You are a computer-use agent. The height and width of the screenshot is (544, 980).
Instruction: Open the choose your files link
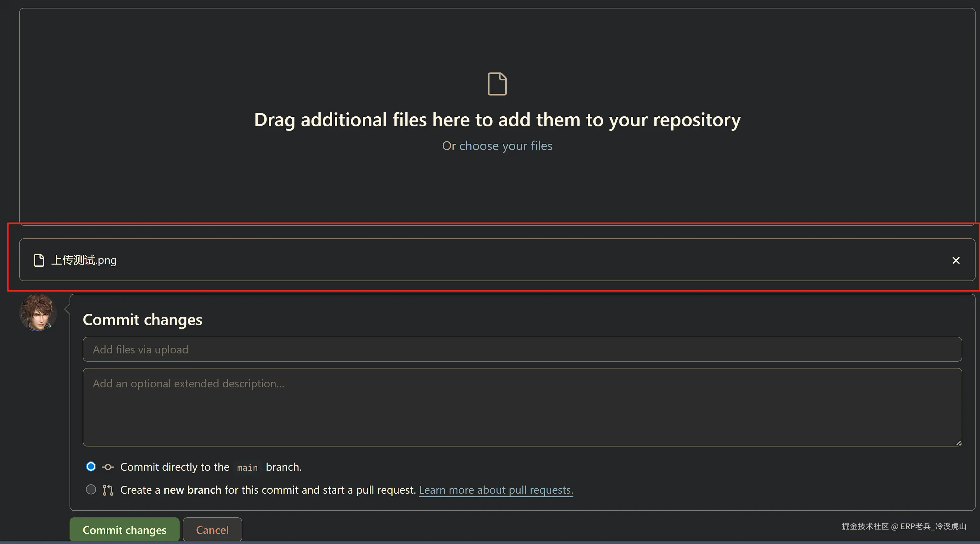506,146
